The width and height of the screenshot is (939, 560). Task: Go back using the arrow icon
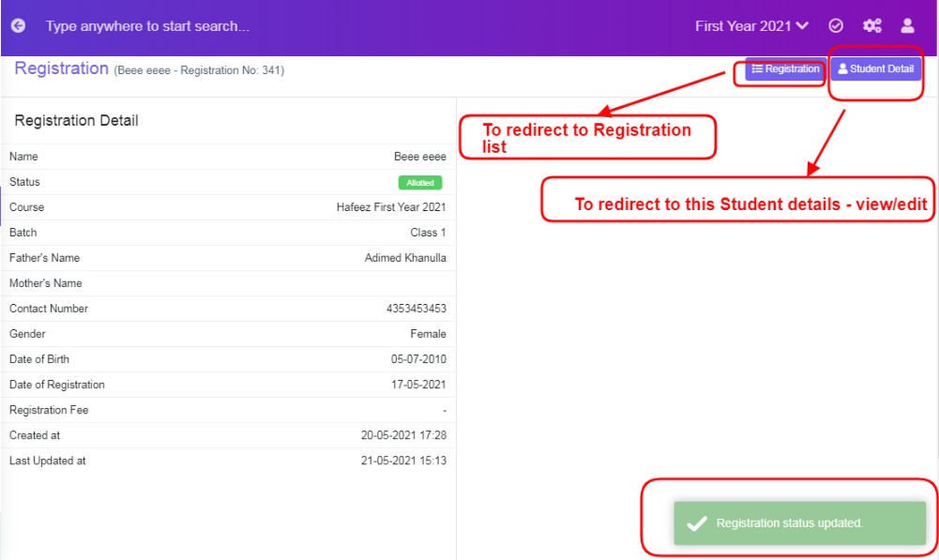click(18, 25)
